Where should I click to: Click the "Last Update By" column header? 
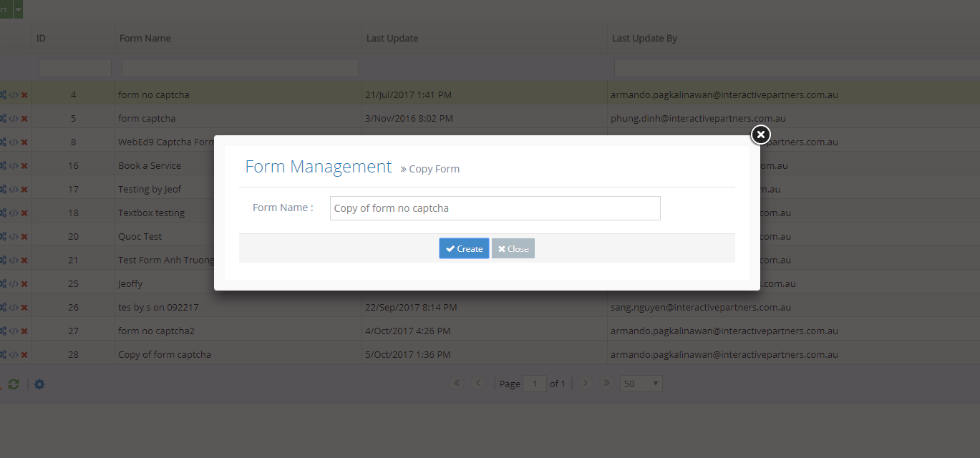tap(645, 38)
